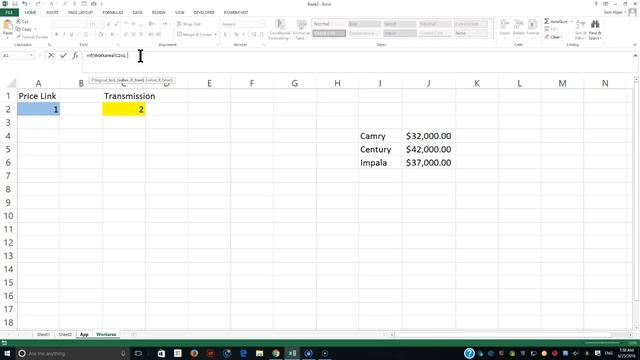Image resolution: width=640 pixels, height=360 pixels.
Task: Click the Excel icon in the taskbar
Action: (292, 353)
